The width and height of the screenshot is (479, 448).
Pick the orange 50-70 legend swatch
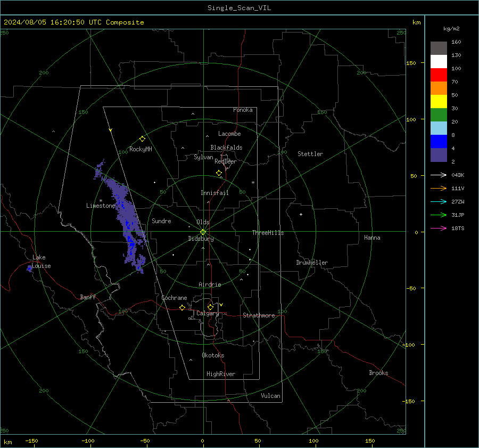click(439, 88)
